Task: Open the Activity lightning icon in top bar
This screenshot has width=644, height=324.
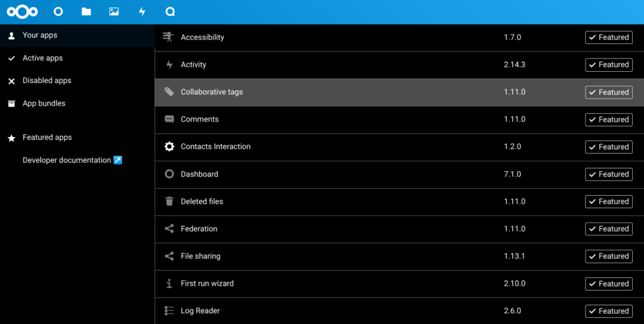Action: coord(142,12)
